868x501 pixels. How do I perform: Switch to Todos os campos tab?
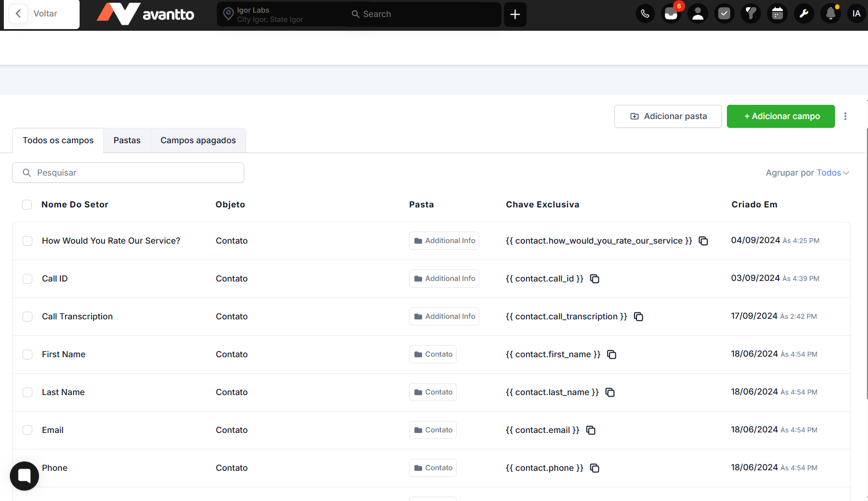pyautogui.click(x=58, y=140)
